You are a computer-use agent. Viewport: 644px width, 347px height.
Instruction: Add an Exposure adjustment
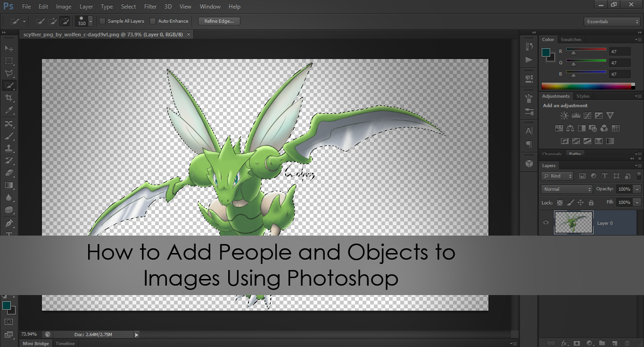[x=599, y=115]
